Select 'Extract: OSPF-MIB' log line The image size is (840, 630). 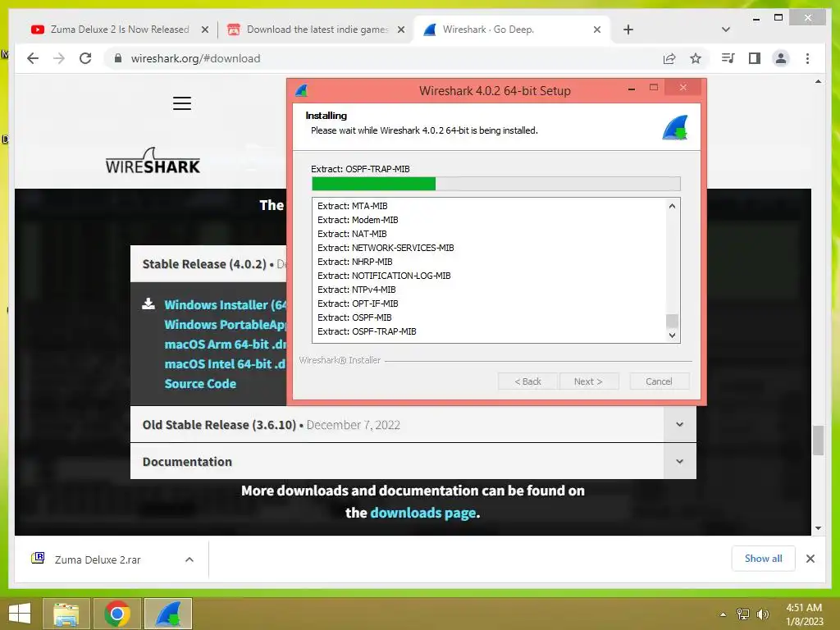tap(354, 317)
